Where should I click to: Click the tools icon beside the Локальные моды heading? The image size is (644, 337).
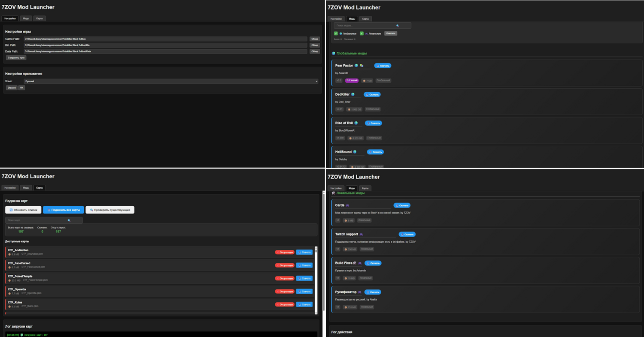[x=334, y=193]
